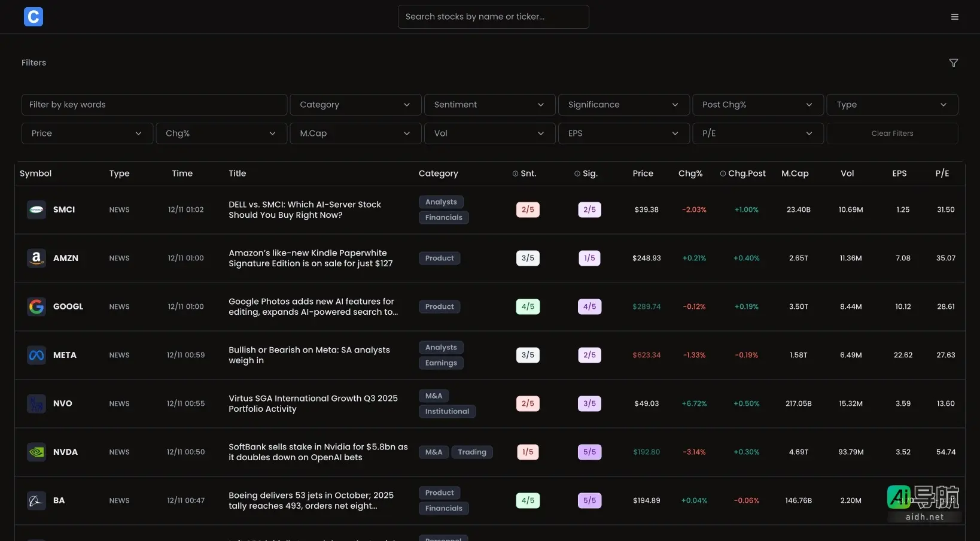Screen dimensions: 980x541
Task: Open the Sentiment dropdown
Action: click(x=489, y=105)
